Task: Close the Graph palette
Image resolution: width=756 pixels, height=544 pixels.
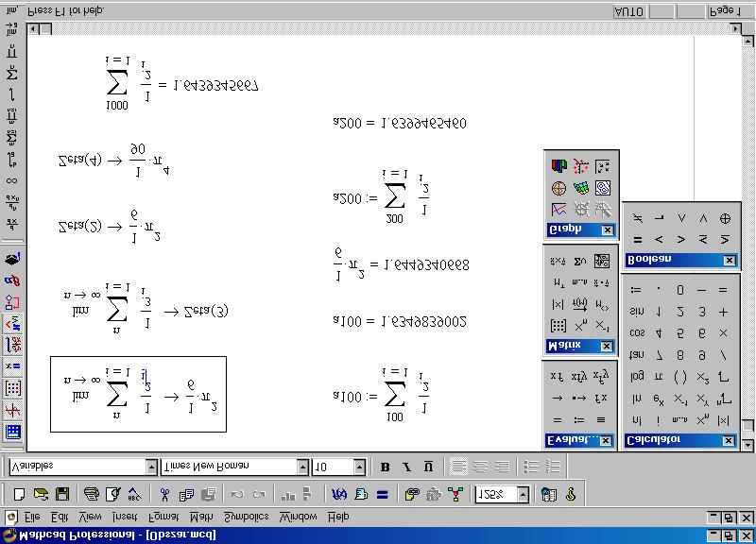Action: click(x=608, y=229)
